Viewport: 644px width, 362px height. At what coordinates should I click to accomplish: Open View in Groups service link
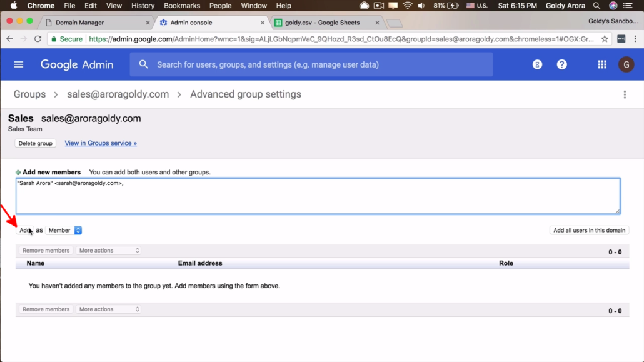pyautogui.click(x=101, y=143)
